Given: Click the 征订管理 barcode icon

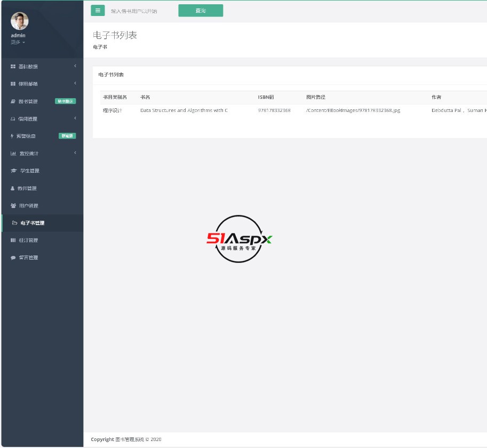Looking at the screenshot, I should pyautogui.click(x=13, y=241).
